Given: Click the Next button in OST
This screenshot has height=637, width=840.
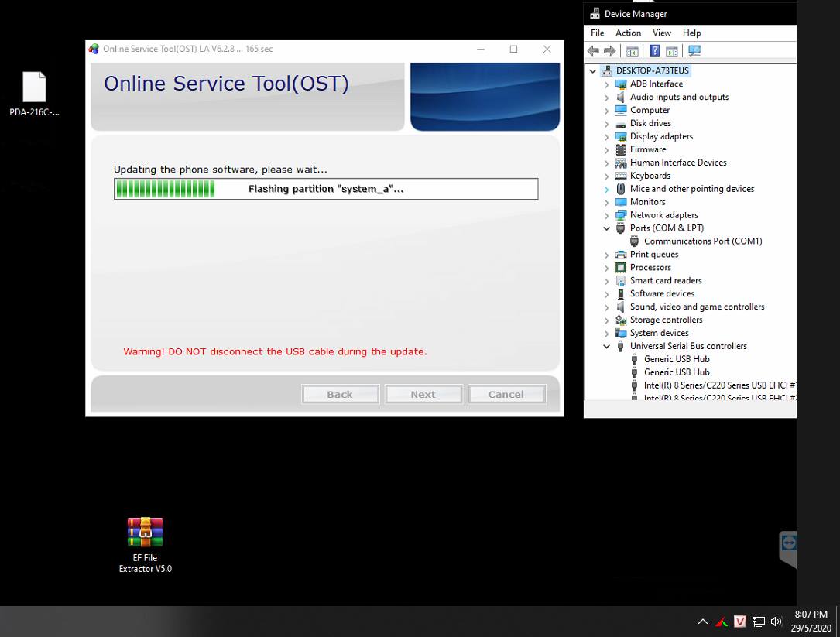Looking at the screenshot, I should click(423, 394).
